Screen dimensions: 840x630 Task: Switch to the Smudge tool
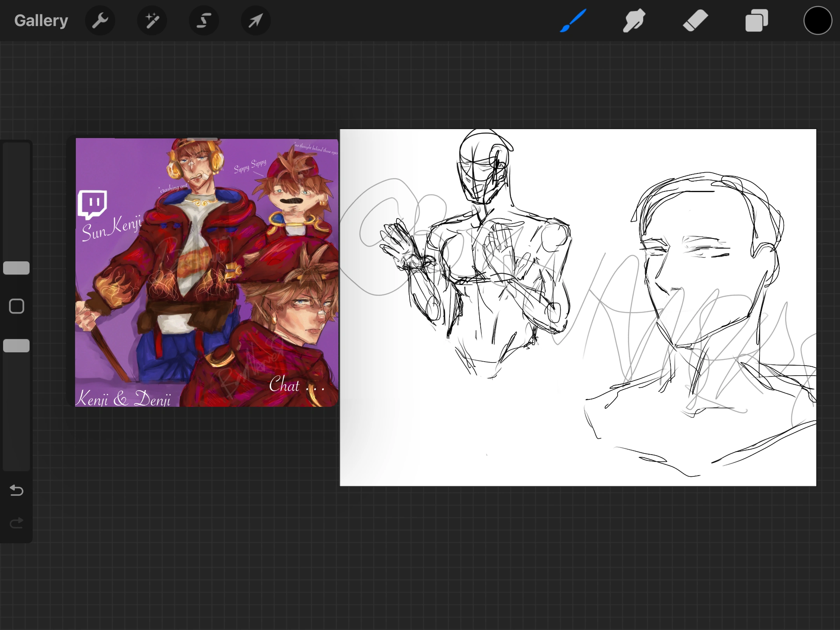tap(633, 20)
